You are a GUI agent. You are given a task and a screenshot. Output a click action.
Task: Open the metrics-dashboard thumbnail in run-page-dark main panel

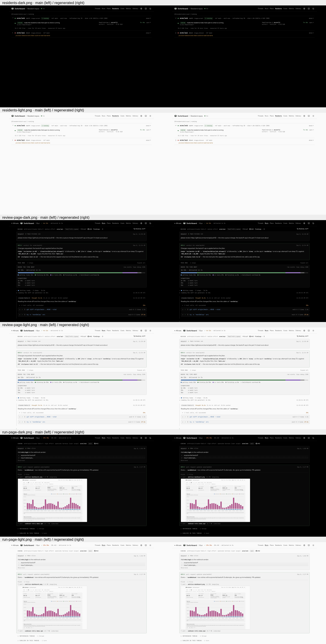(53, 500)
